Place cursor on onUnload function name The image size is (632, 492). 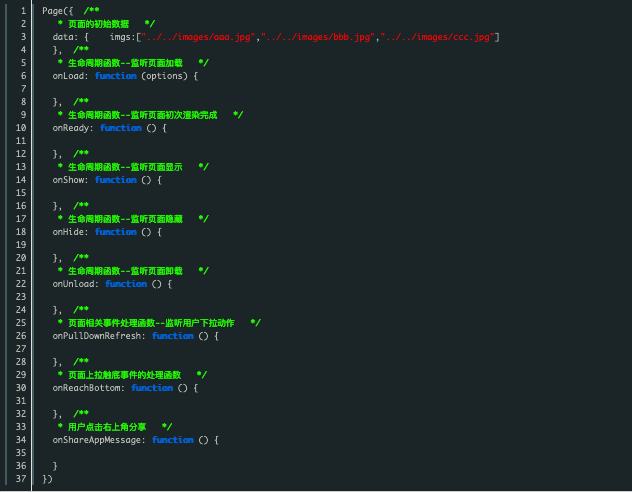click(x=75, y=284)
